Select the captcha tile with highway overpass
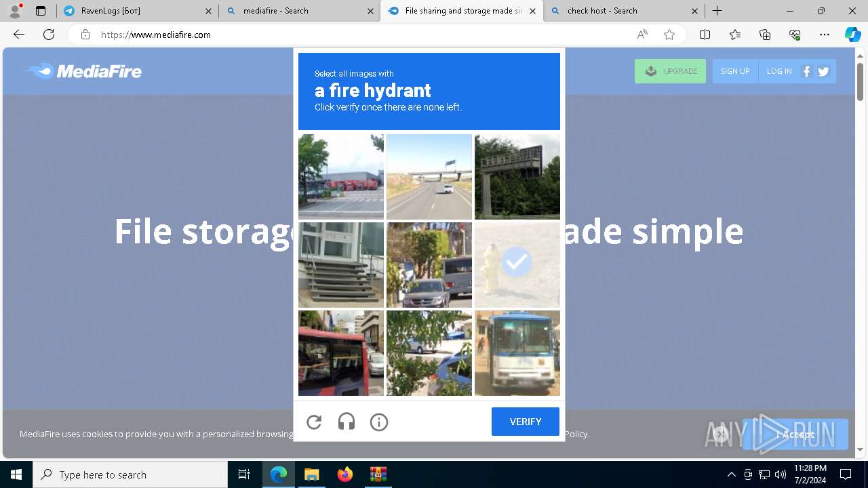868x488 pixels. [429, 177]
